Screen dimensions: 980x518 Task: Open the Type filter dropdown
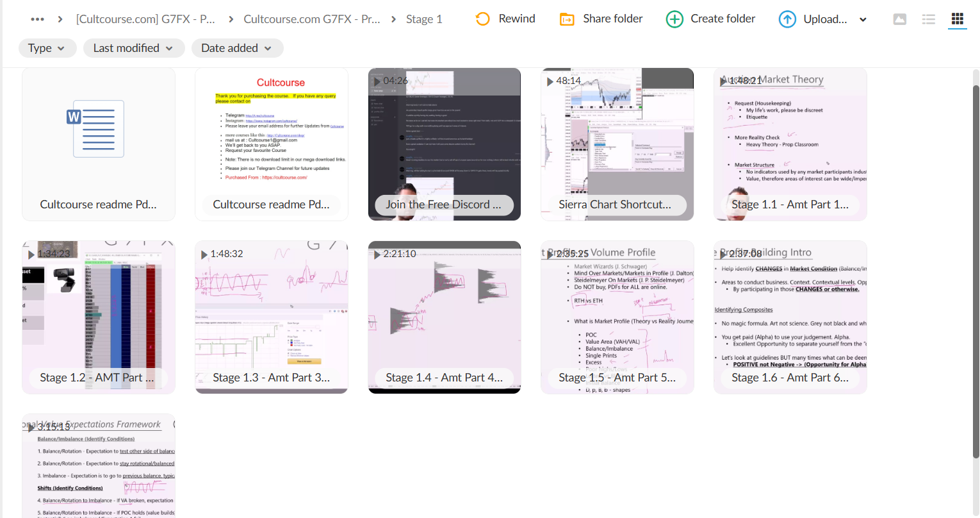[x=47, y=48]
